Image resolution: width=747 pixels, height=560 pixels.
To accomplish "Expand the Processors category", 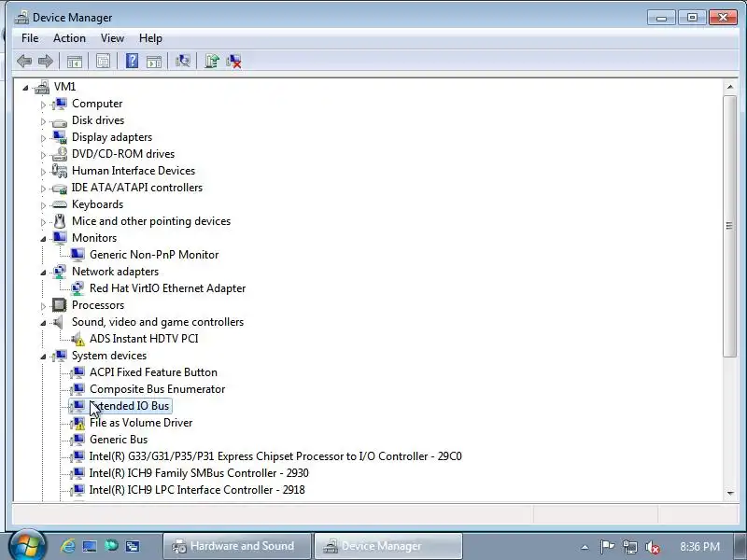I will [x=43, y=306].
